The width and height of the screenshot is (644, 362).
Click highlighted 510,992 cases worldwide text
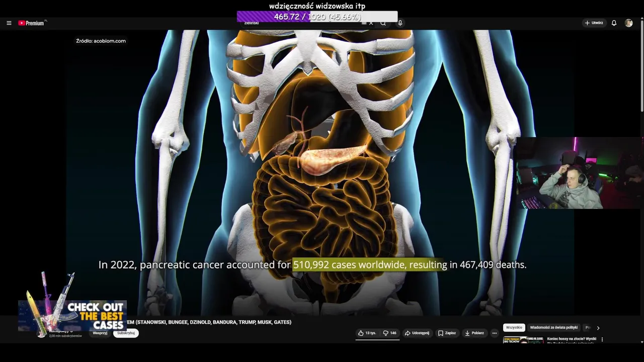[x=370, y=264]
